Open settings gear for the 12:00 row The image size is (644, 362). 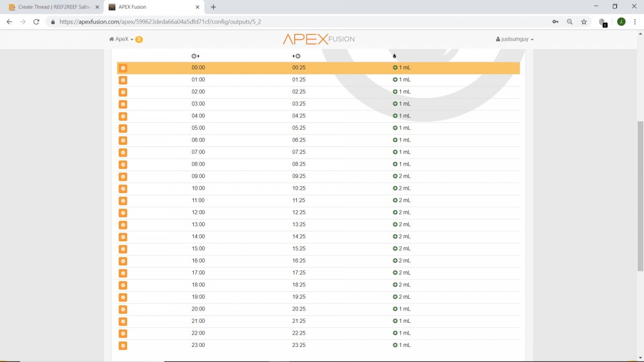[123, 213]
